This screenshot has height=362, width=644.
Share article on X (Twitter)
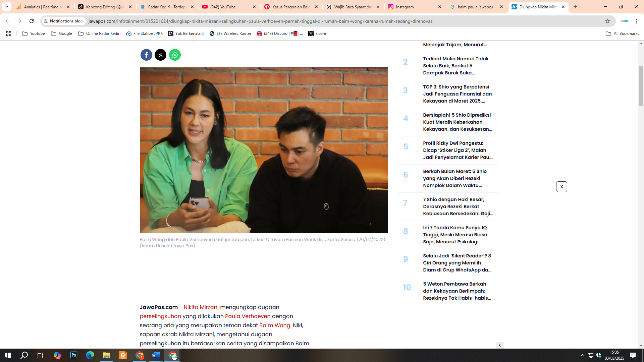point(160,55)
